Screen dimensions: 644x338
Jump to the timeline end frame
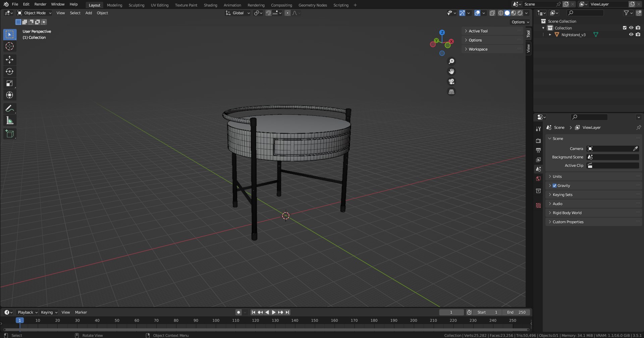point(287,312)
